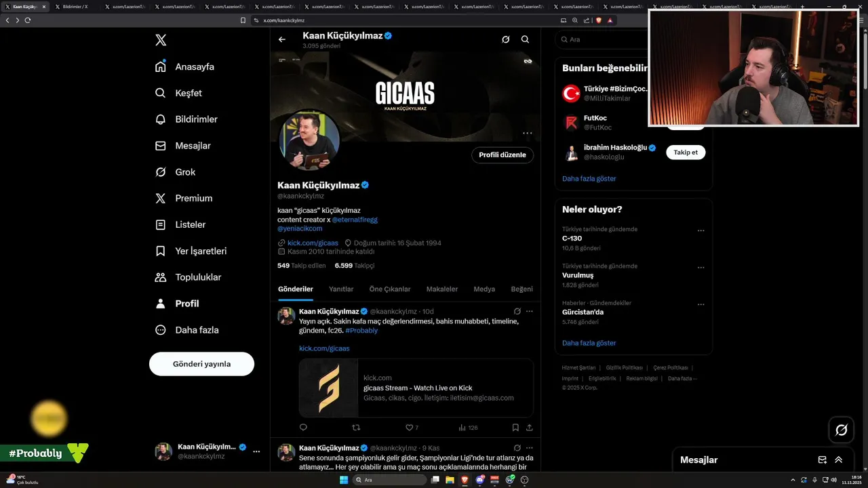
Task: Follow İbrahim Haskoloğlu with Takip et
Action: click(x=686, y=152)
